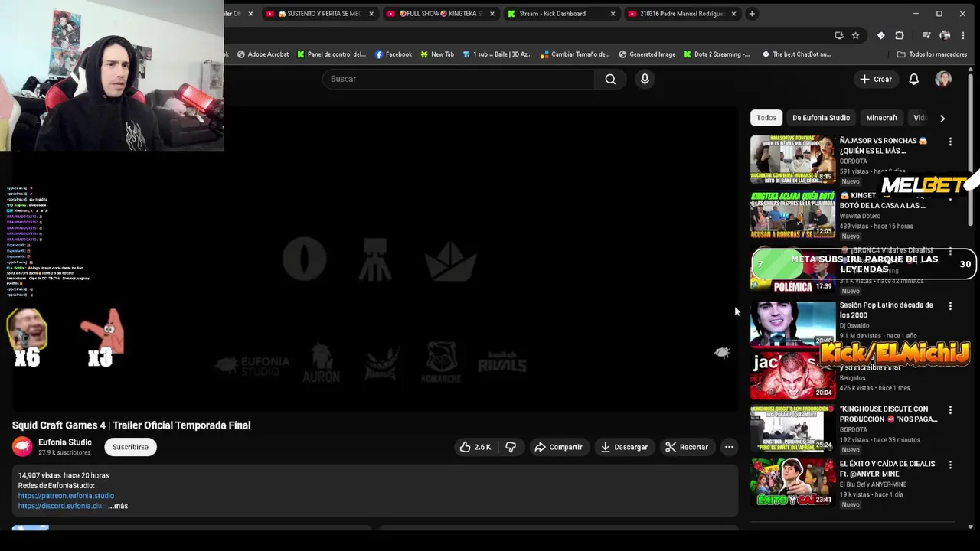Viewport: 980px width, 551px height.
Task: Like the Squid Craft Games trailer
Action: tap(475, 447)
